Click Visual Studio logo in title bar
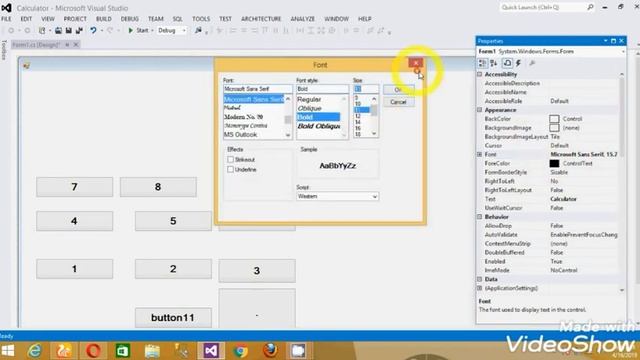 (x=7, y=8)
